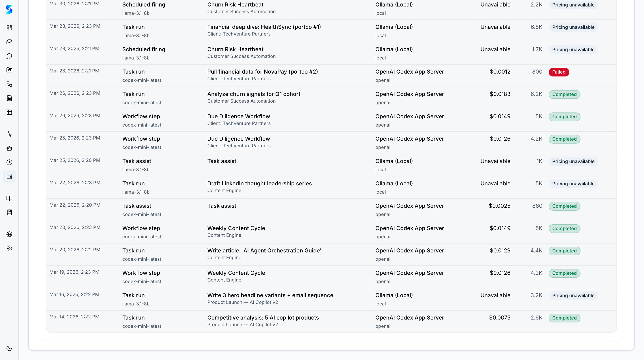This screenshot has width=644, height=360.
Task: Select the wallet costs icon
Action: tap(9, 176)
